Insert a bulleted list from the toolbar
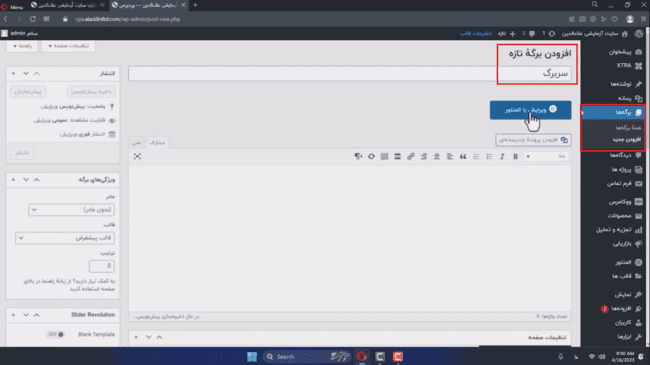 [x=489, y=156]
